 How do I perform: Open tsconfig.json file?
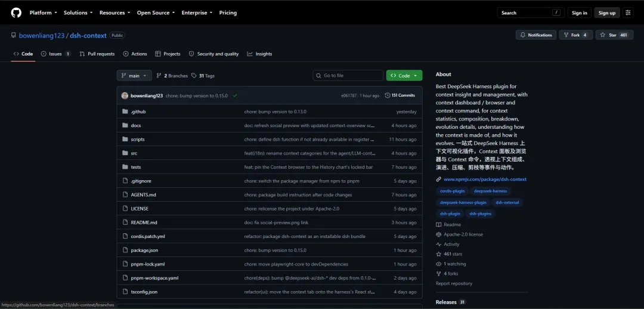click(144, 292)
